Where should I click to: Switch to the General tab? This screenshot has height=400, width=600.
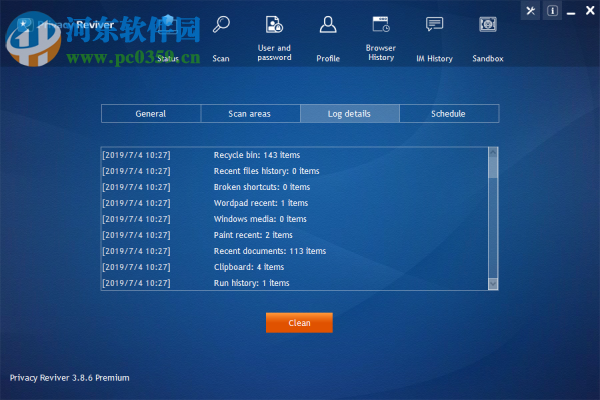click(151, 114)
